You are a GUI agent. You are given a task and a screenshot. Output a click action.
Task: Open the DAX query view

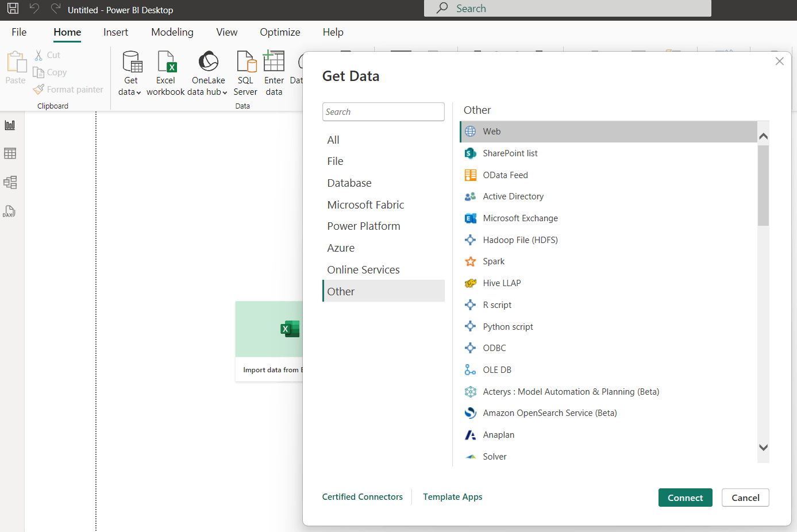click(x=10, y=211)
